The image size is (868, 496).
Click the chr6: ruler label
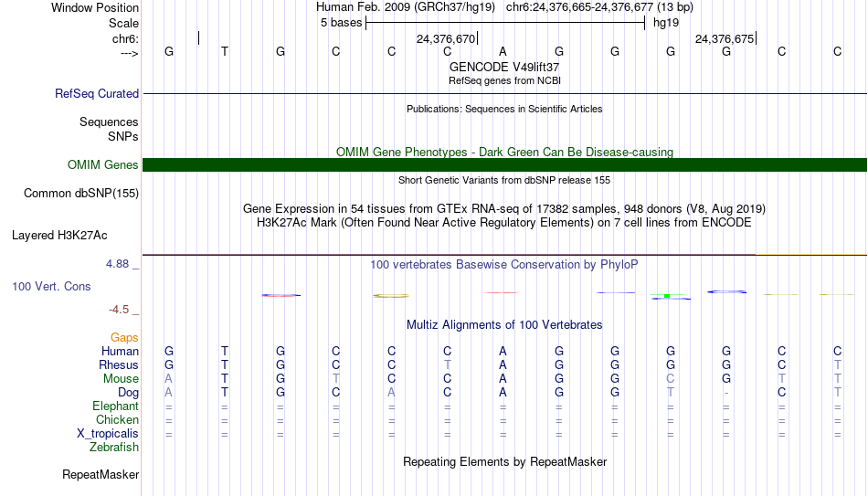(x=125, y=38)
